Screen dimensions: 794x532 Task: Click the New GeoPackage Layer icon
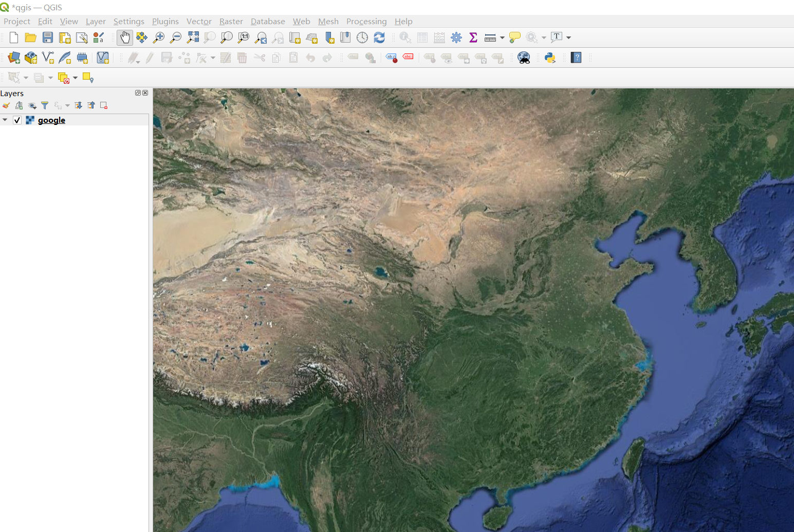(31, 58)
